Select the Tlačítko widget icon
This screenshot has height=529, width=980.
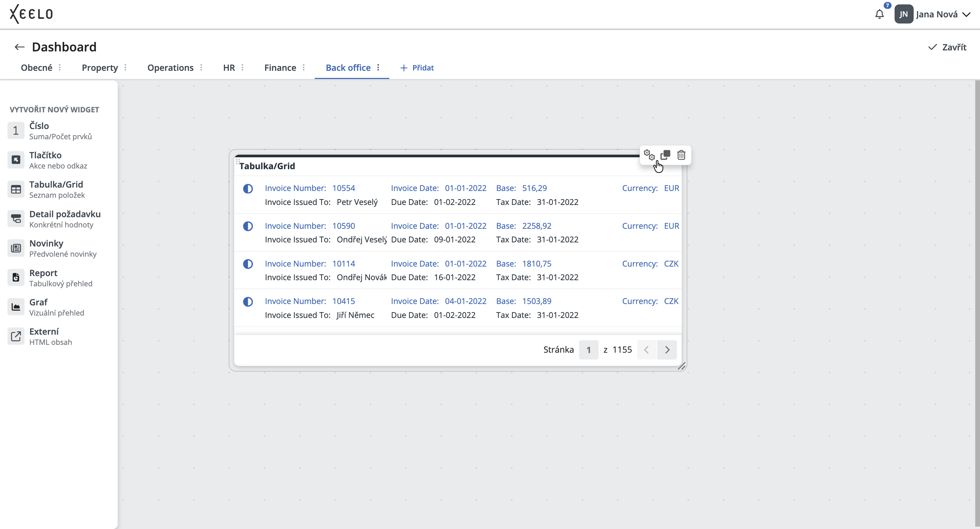(x=16, y=160)
